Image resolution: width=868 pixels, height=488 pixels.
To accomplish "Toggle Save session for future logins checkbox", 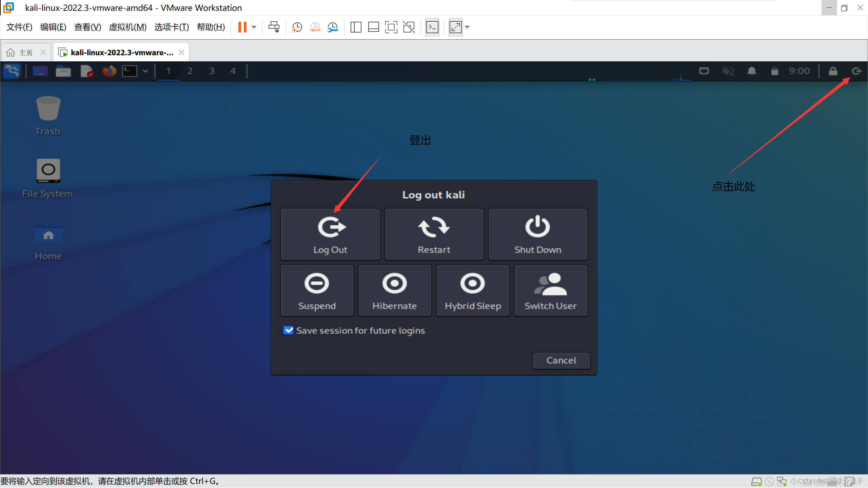I will pyautogui.click(x=288, y=330).
